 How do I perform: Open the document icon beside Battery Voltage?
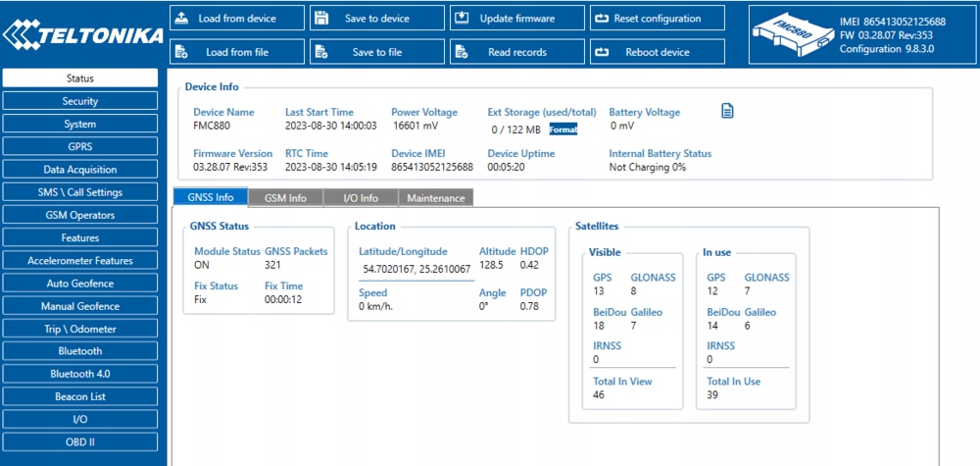click(x=727, y=111)
